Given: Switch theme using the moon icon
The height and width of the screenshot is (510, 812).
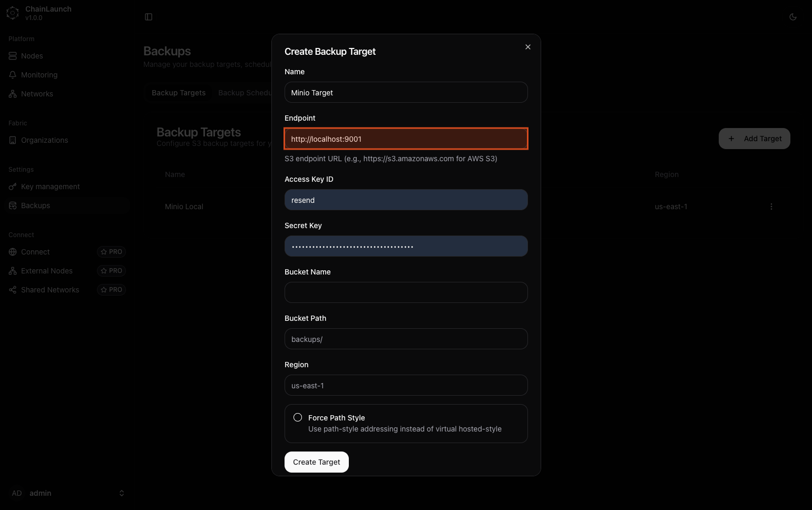Looking at the screenshot, I should click(793, 17).
